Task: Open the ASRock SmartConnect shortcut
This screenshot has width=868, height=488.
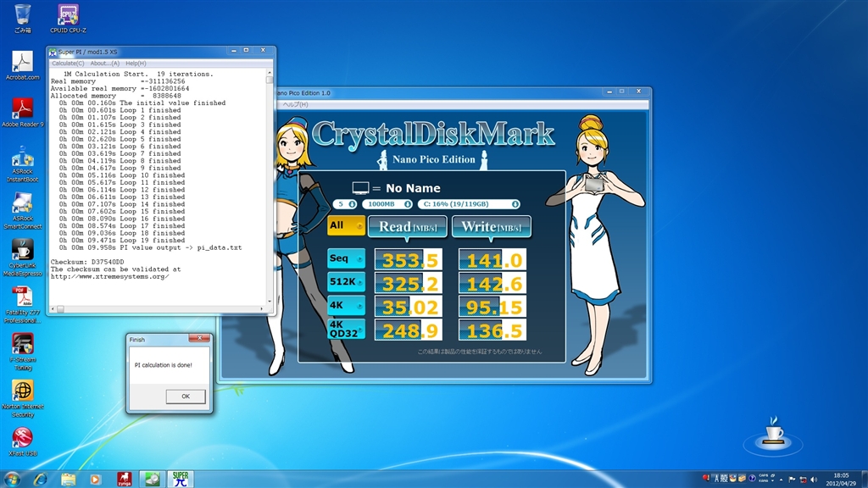Action: pyautogui.click(x=23, y=211)
